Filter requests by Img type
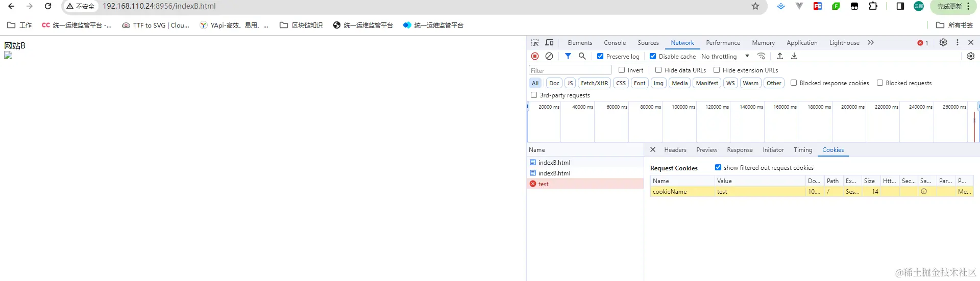 tap(658, 83)
